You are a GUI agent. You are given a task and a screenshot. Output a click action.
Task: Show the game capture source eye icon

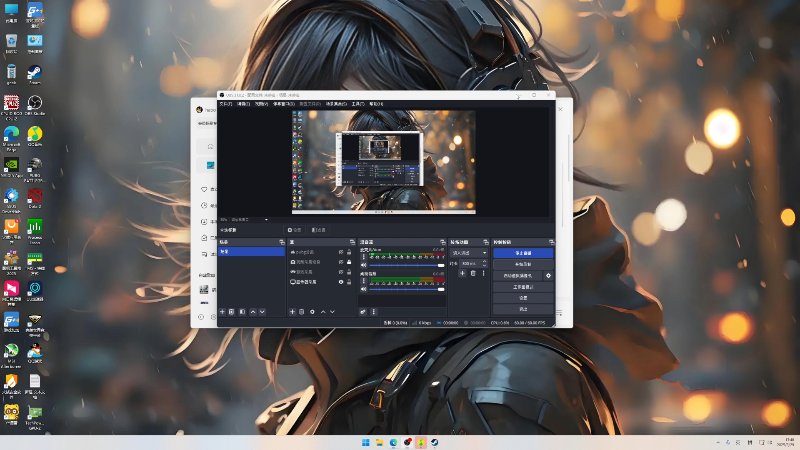(x=341, y=272)
